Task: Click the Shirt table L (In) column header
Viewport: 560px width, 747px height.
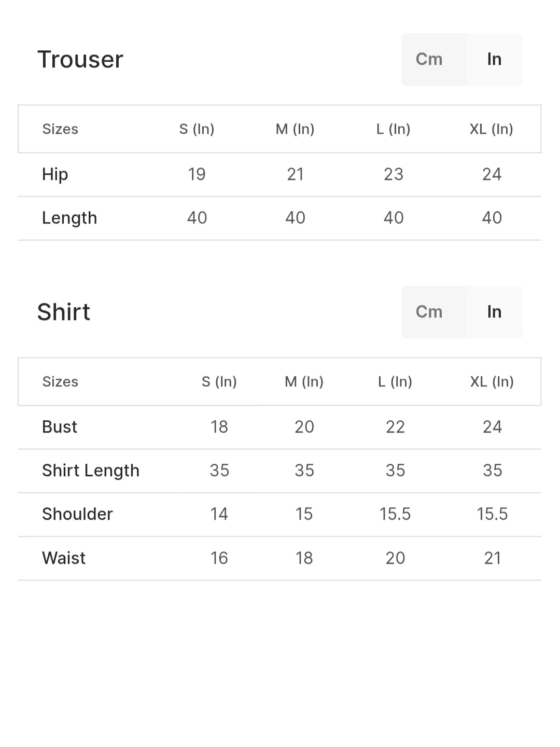Action: [395, 382]
